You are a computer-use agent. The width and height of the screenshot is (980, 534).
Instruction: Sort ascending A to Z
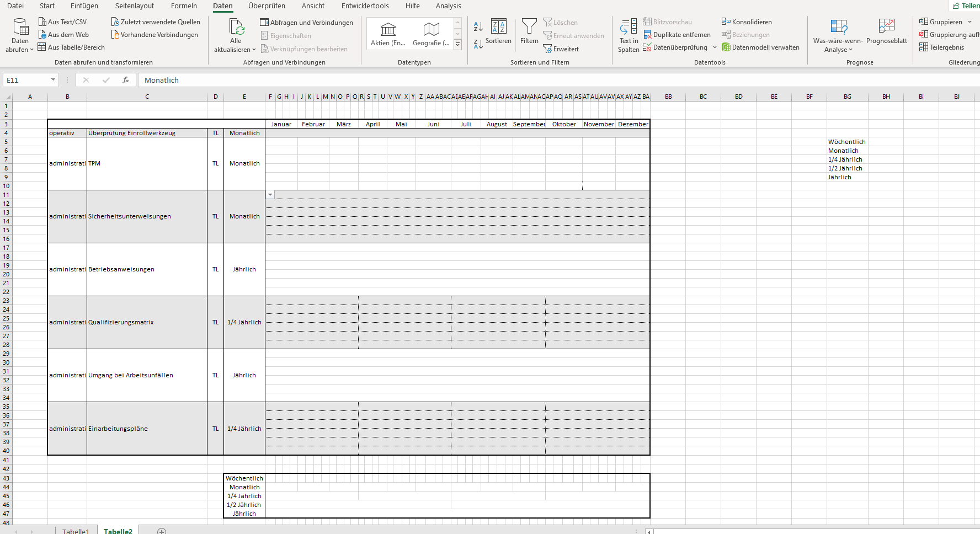click(478, 26)
